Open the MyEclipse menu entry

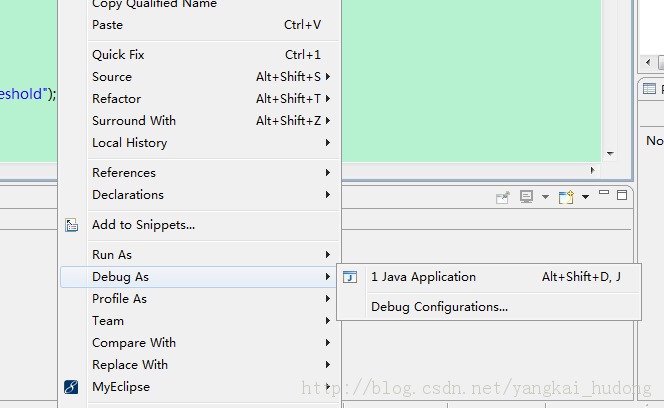coord(200,387)
